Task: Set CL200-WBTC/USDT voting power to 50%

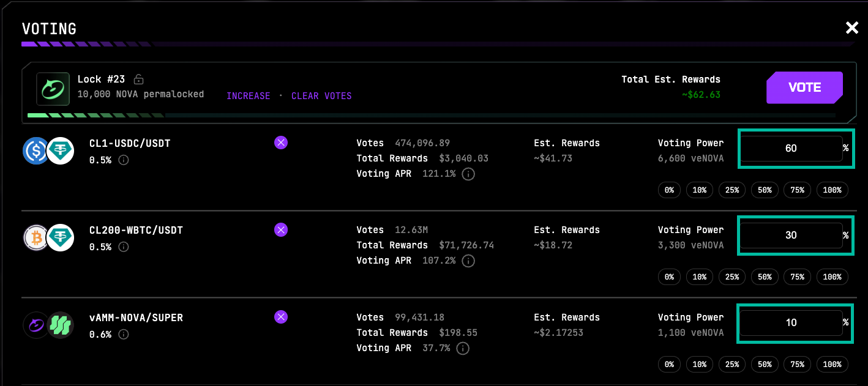Action: (x=765, y=277)
